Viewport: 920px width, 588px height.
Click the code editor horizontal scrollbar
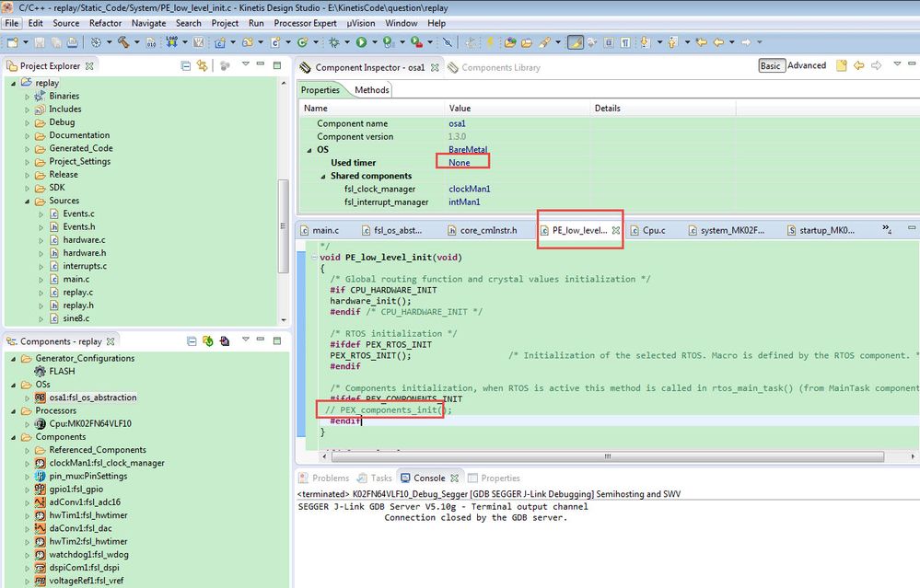point(607,456)
